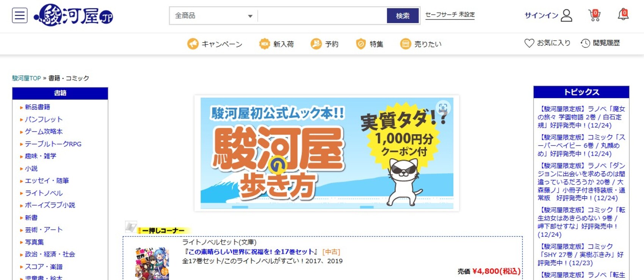Viewport: 644px width, 280px height.
Task: Click the image search icon on banner
Action: [443, 108]
